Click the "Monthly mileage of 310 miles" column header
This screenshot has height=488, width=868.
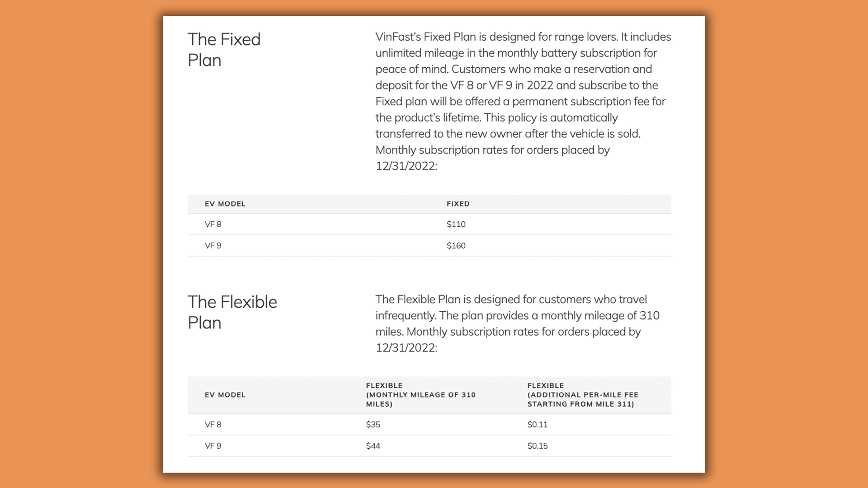coord(420,395)
